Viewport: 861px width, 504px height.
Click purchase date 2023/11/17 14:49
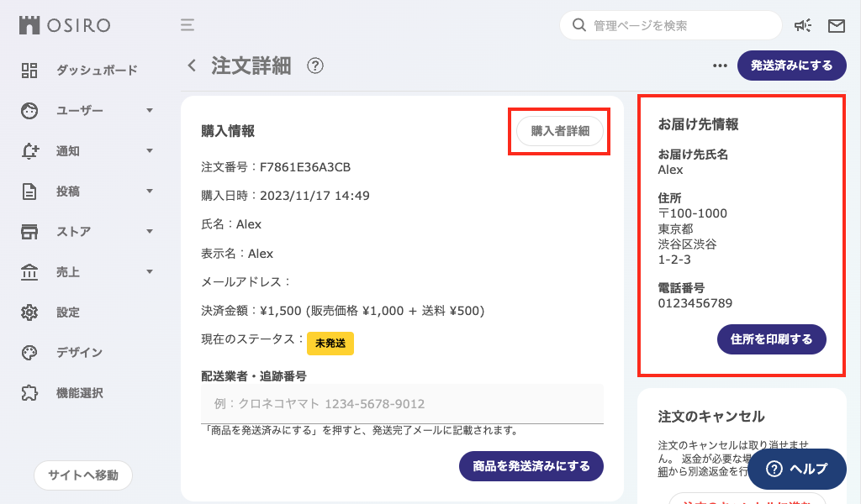click(314, 196)
